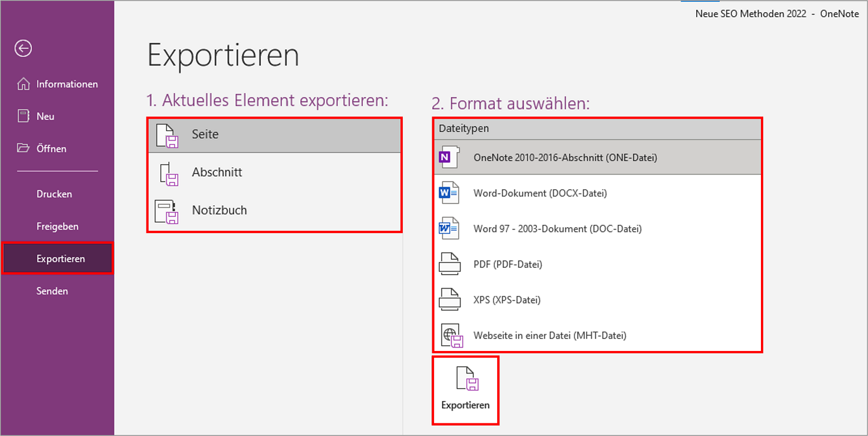Image resolution: width=868 pixels, height=436 pixels.
Task: Click the Seite page export icon
Action: [x=167, y=136]
